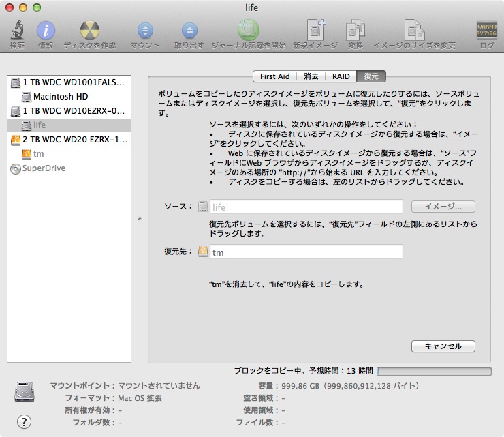Open help with the question mark button

click(x=25, y=421)
